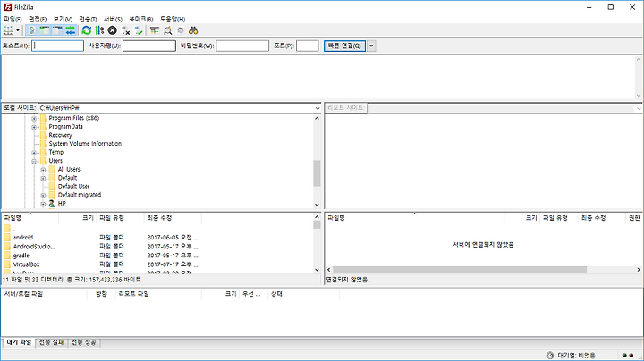Select HP user folder icon
This screenshot has height=361, width=644.
click(52, 204)
